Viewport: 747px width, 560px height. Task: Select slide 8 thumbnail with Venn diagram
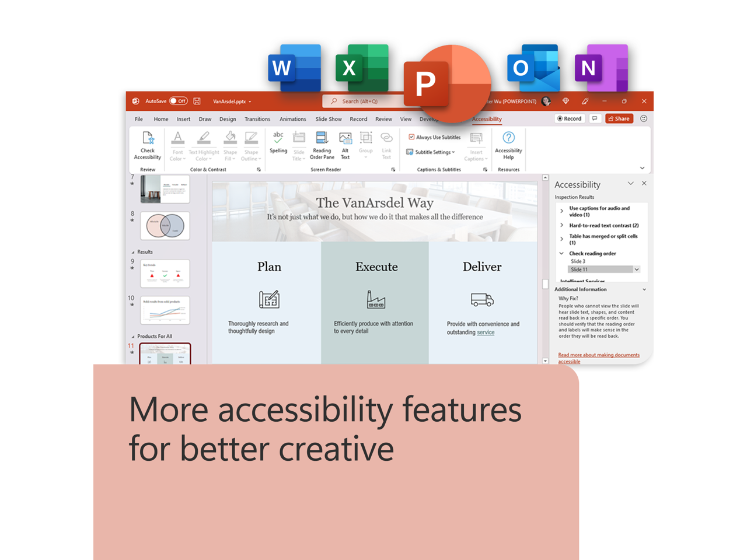[165, 226]
